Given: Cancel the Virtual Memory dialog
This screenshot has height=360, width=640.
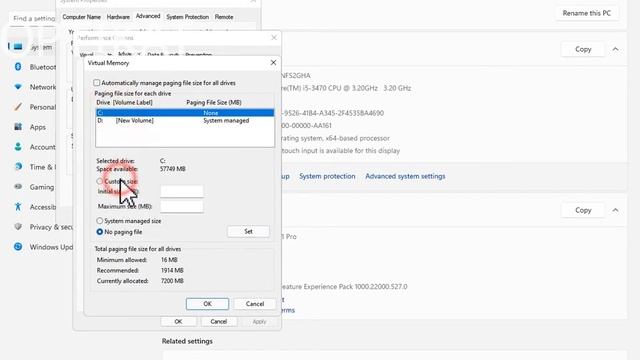Looking at the screenshot, I should point(255,304).
